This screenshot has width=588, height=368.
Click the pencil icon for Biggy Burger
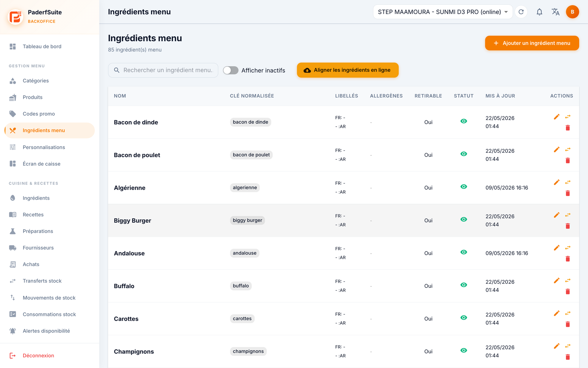coord(557,215)
